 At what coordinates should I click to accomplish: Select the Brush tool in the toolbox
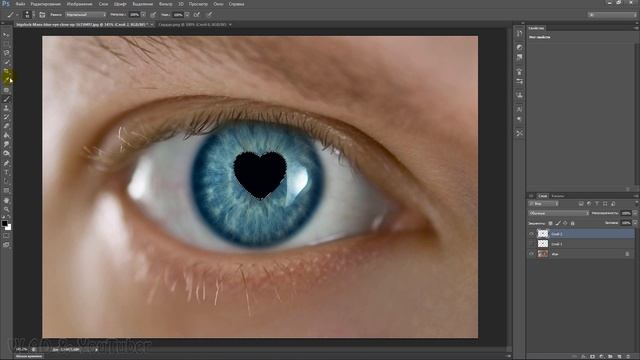point(6,99)
